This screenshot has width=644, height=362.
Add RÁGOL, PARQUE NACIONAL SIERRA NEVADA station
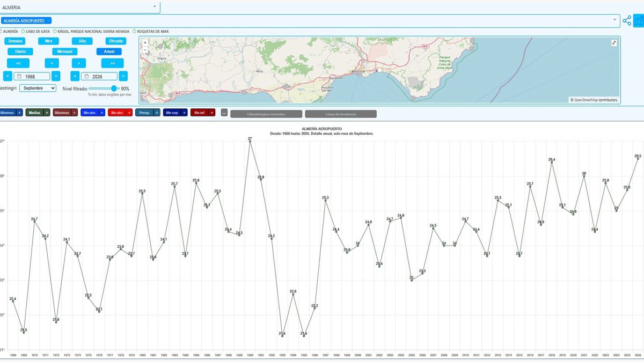55,31
